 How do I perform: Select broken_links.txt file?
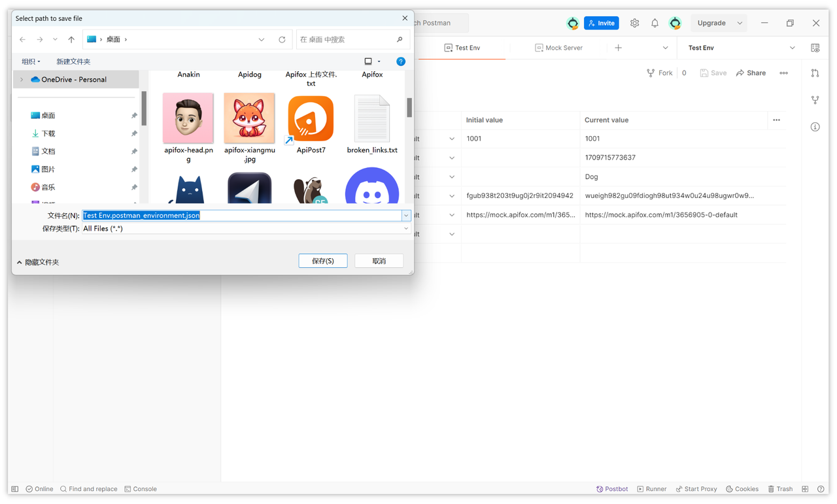[x=372, y=118]
